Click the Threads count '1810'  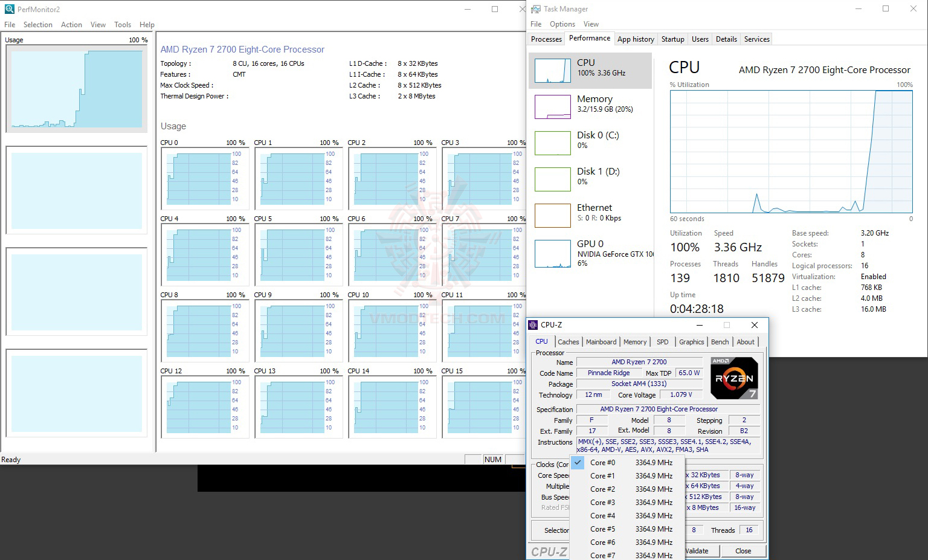(x=726, y=278)
